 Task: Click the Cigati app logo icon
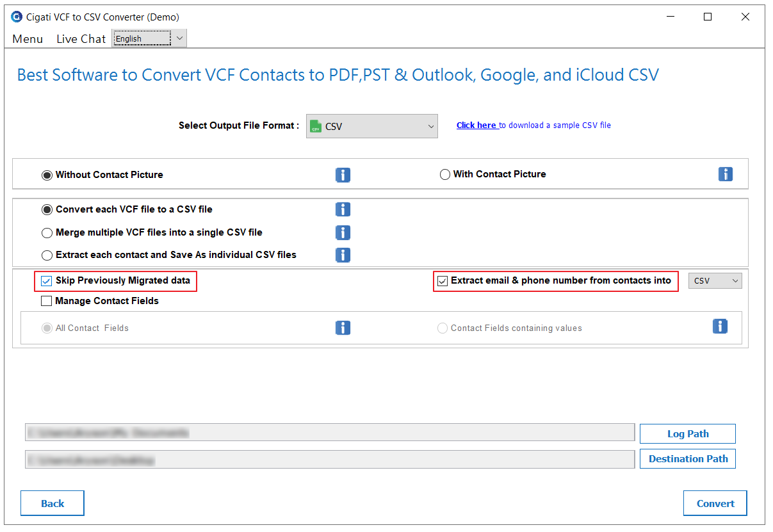17,17
